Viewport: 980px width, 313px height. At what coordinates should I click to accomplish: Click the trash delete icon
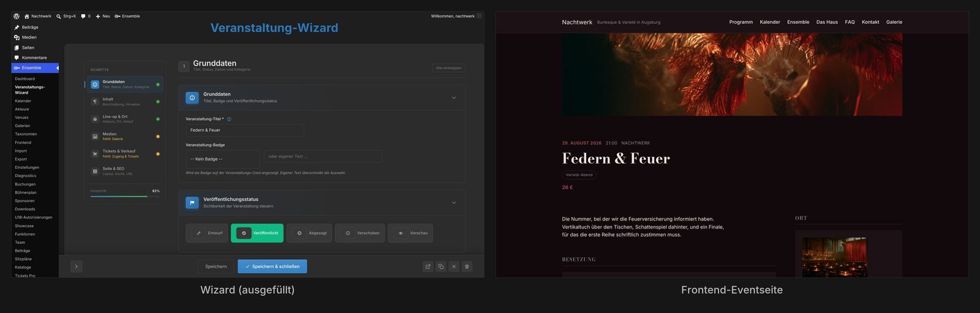467,266
